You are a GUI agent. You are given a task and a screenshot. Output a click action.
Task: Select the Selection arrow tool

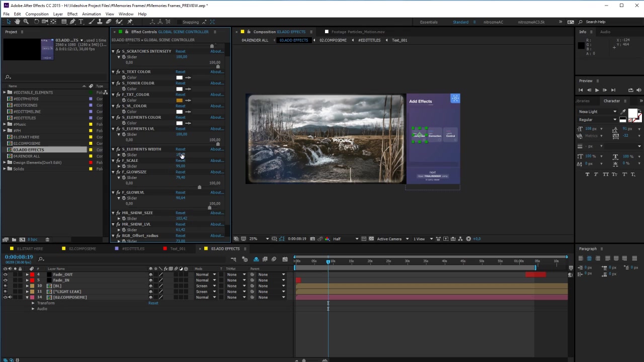pyautogui.click(x=8, y=22)
